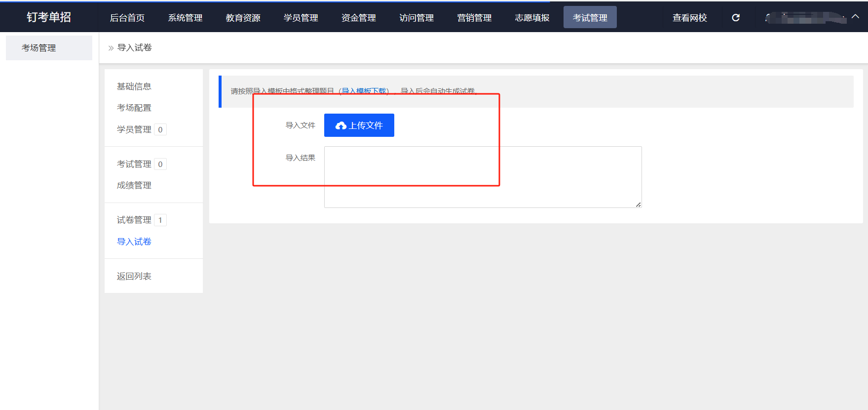This screenshot has width=868, height=410.
Task: Select 学员管理 in the top navigation
Action: pyautogui.click(x=301, y=18)
